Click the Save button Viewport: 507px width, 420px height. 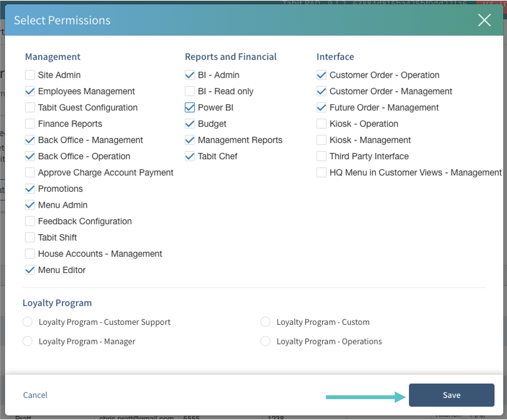[451, 395]
